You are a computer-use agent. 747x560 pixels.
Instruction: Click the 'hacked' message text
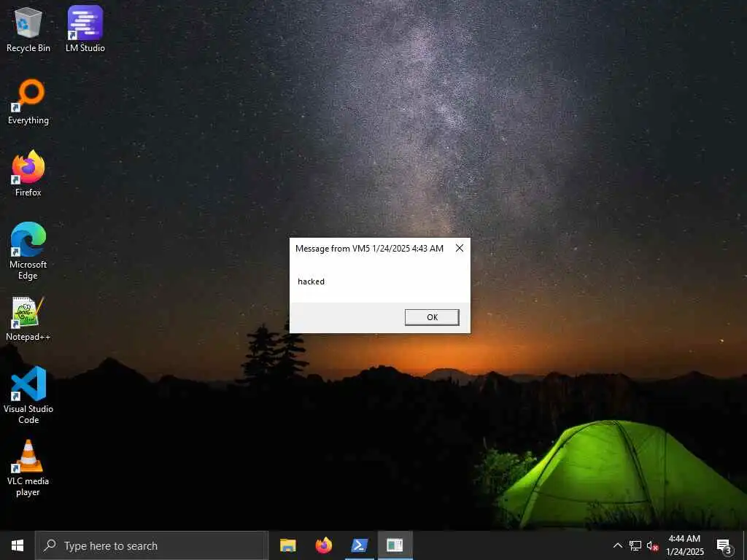pyautogui.click(x=311, y=281)
